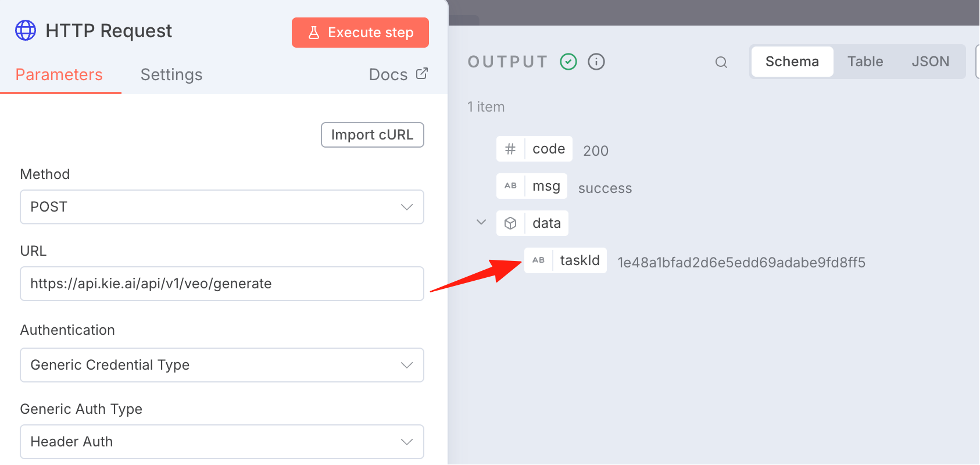Click the Execute step button
The image size is (980, 465).
pos(360,33)
